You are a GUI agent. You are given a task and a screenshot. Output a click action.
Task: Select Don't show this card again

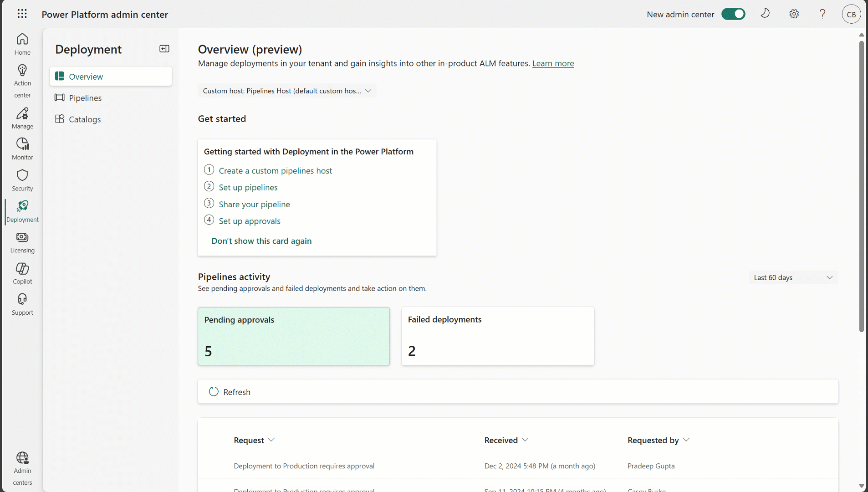(x=261, y=241)
